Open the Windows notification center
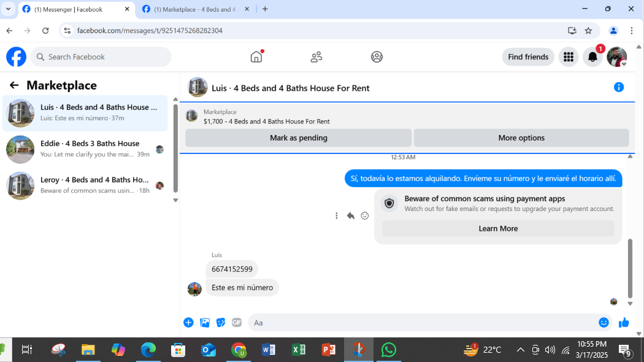This screenshot has height=362, width=644. [x=625, y=350]
